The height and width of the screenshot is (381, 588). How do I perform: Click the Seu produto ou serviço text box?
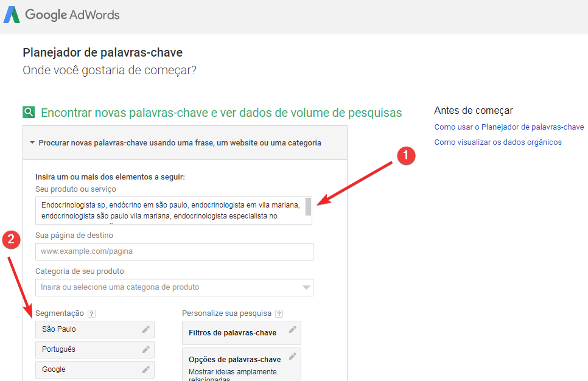tap(173, 211)
